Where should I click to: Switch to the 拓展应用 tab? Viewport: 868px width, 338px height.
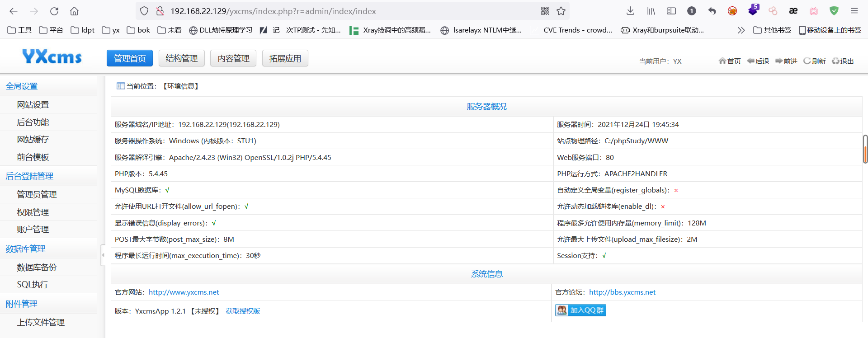[x=285, y=58]
